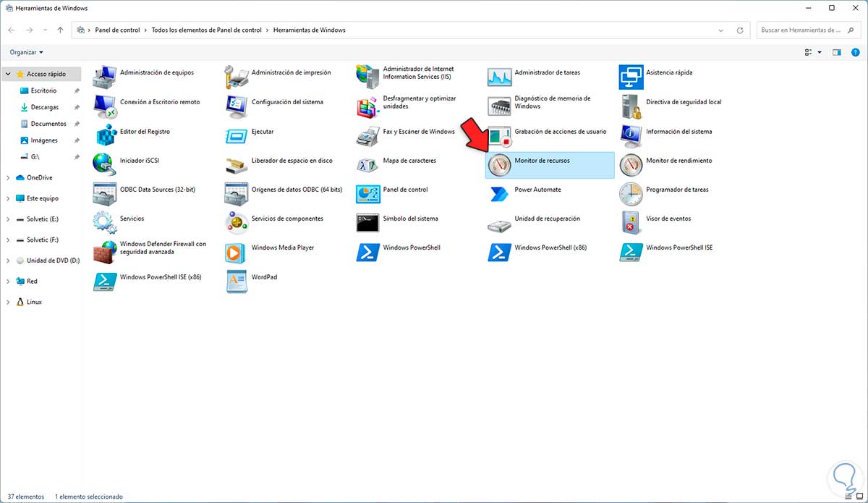Open Imágenes in the sidebar

[44, 140]
